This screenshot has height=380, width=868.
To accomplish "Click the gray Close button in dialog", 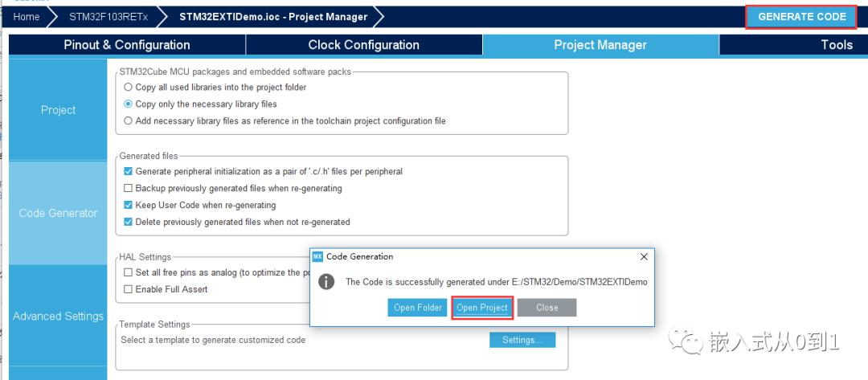I will [547, 308].
